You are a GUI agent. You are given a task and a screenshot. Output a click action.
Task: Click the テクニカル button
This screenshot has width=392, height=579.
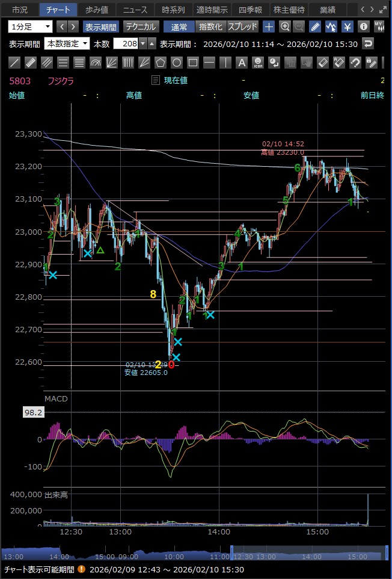[x=141, y=26]
